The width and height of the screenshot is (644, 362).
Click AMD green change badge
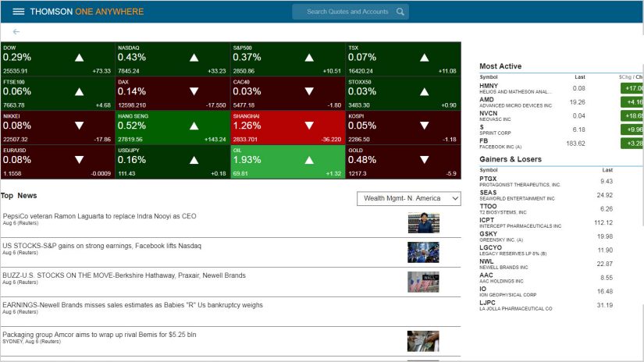tap(632, 102)
